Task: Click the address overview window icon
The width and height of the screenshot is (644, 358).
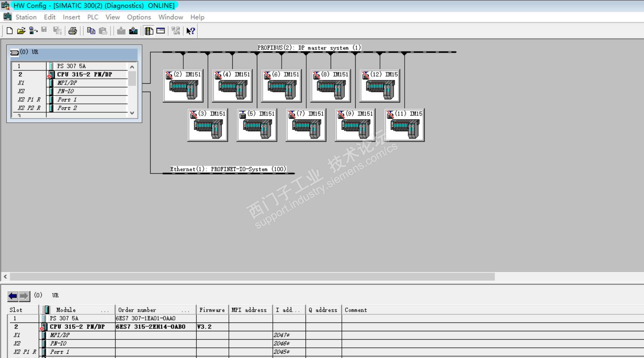Action: point(161,31)
